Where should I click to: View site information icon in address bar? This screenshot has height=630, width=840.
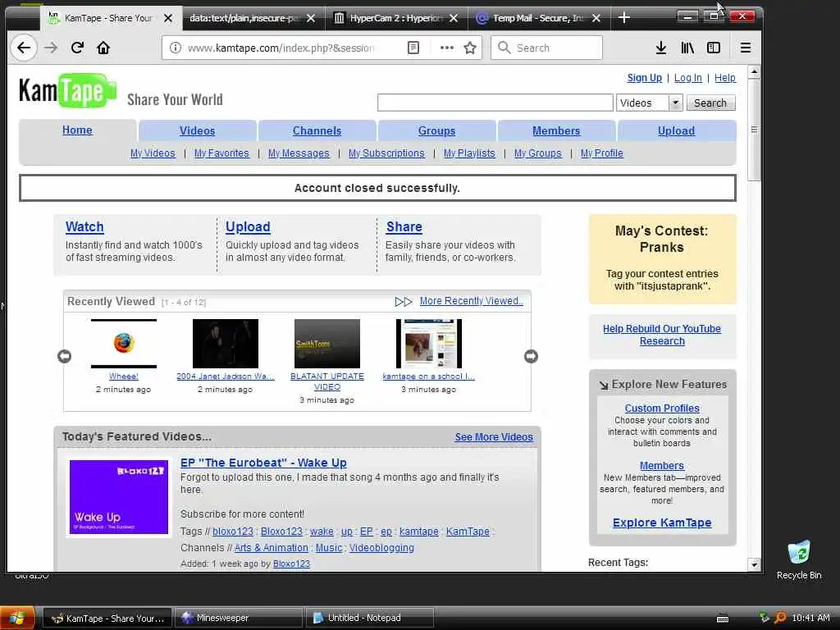tap(176, 48)
